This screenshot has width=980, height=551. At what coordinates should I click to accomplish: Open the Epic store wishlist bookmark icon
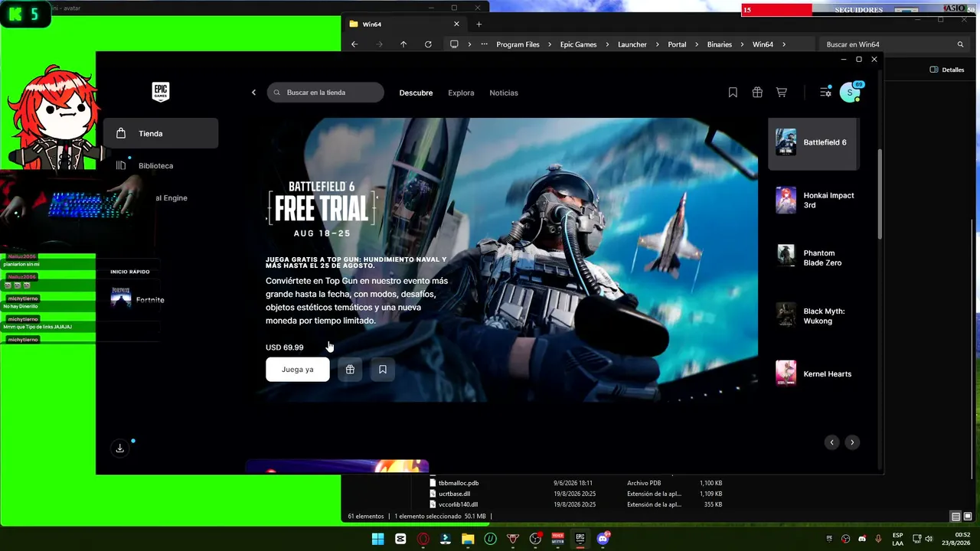pyautogui.click(x=733, y=93)
